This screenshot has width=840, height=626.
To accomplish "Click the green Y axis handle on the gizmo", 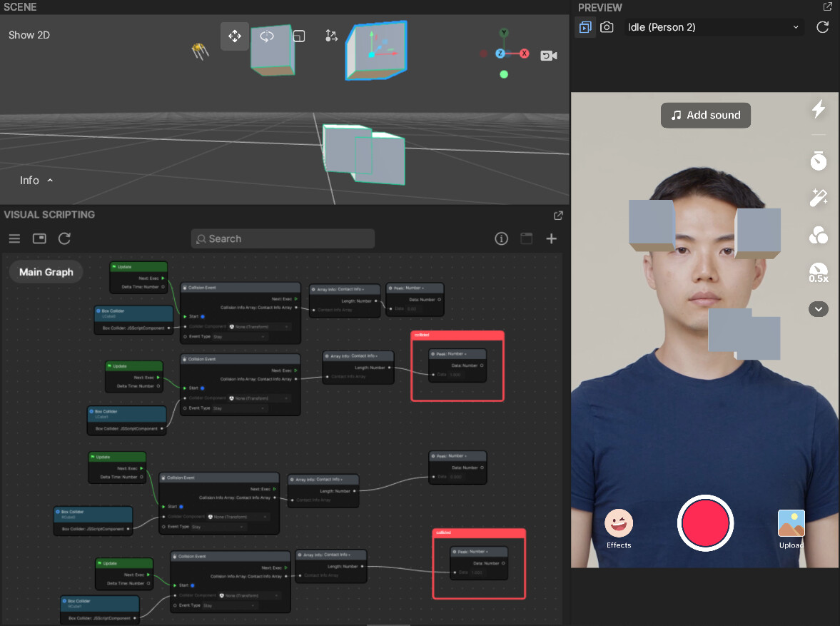I will (504, 33).
